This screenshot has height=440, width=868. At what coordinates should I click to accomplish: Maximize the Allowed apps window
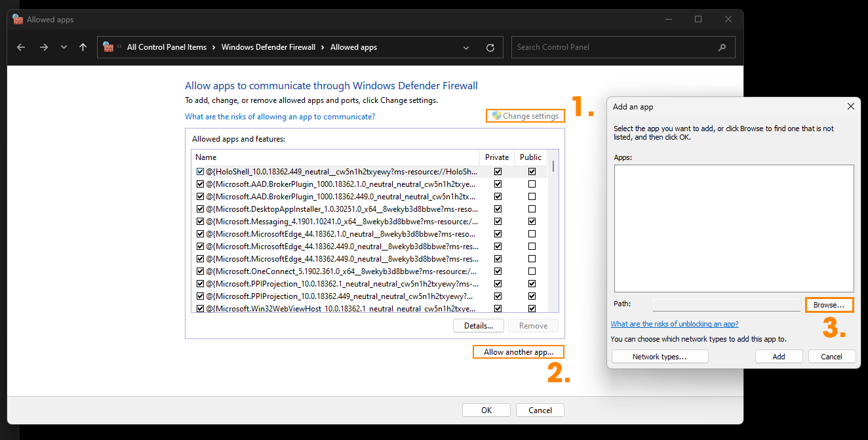[698, 20]
